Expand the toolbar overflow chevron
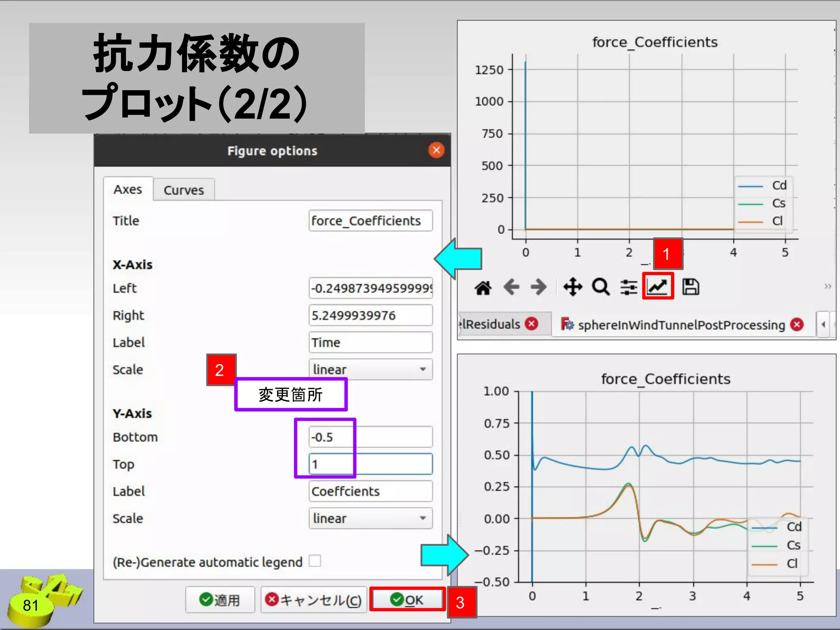The height and width of the screenshot is (630, 840). point(828,286)
